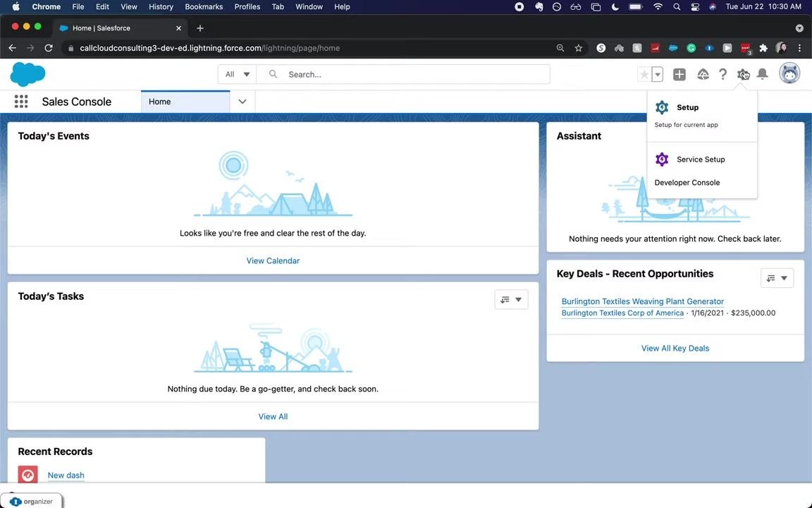Open the Chrome three-dot menu
Screen dimensions: 812x508
coord(799,48)
